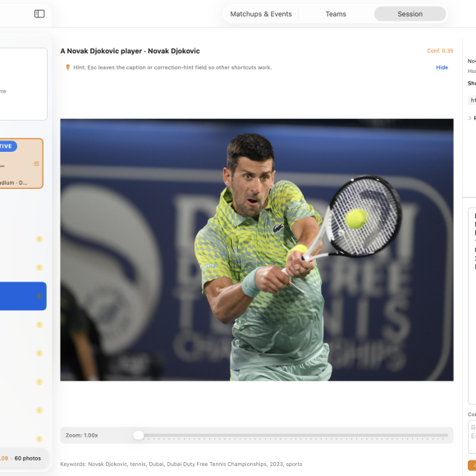The image size is (476, 476).
Task: Click the caption title Novak Djokovic player
Action: (130, 51)
